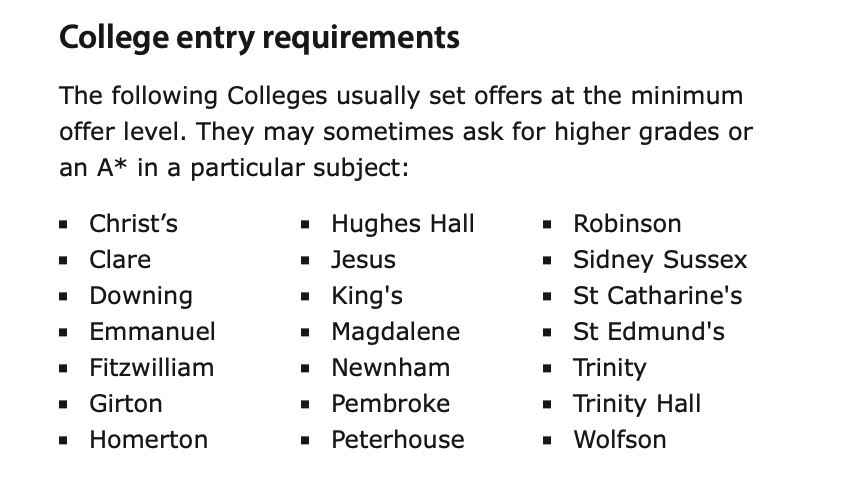Click Downing in the college list

pyautogui.click(x=141, y=296)
